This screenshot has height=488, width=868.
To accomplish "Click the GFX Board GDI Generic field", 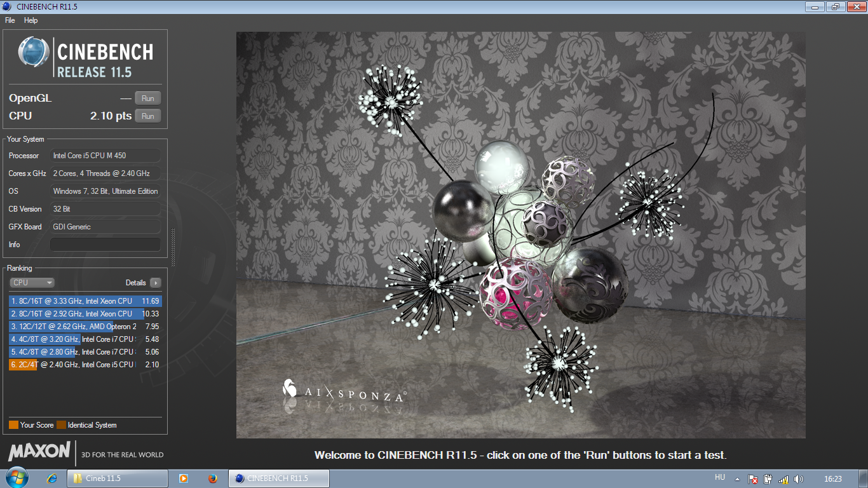I will (x=105, y=227).
